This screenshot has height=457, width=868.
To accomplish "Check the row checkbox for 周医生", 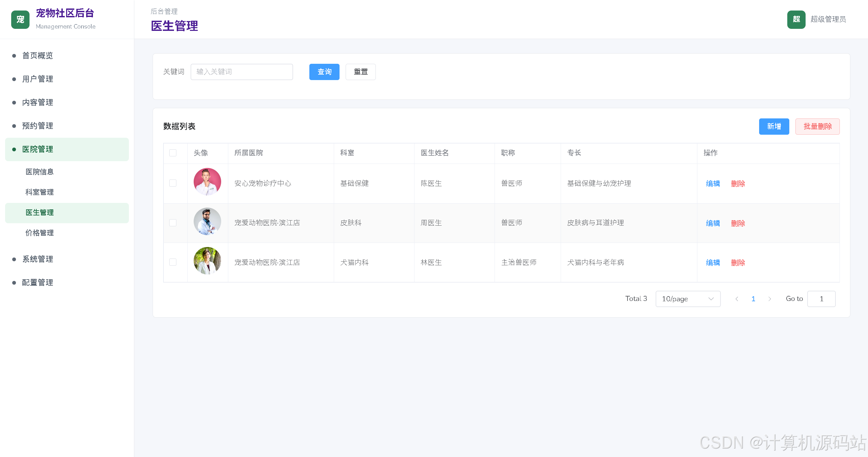I will click(x=173, y=223).
